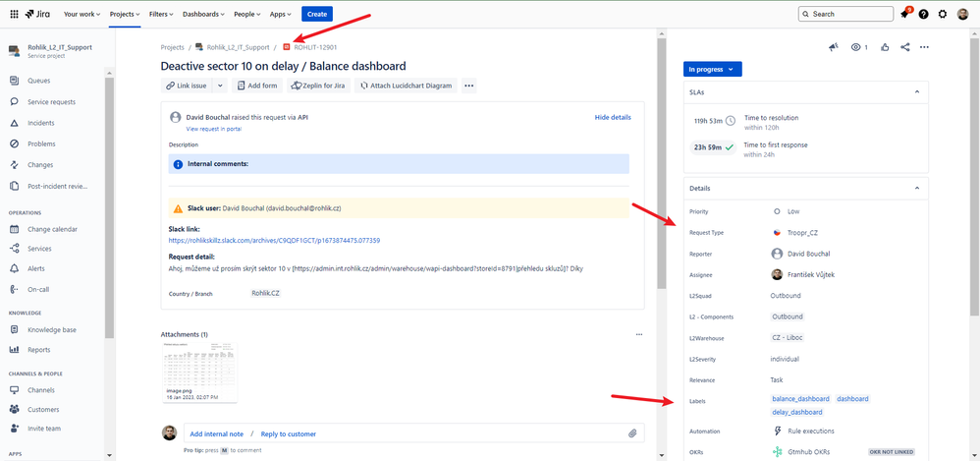The image size is (980, 461).
Task: Open the People dropdown menu
Action: 248,14
